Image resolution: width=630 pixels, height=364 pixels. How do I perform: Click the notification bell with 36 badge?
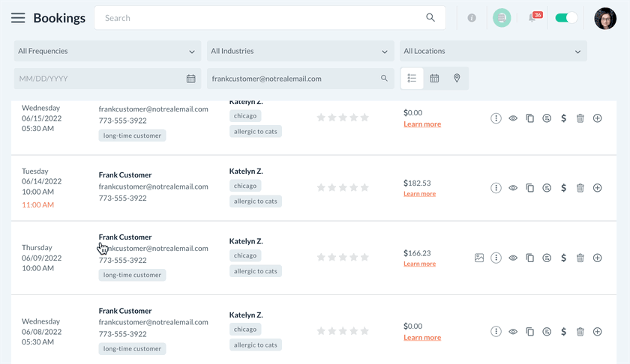pyautogui.click(x=533, y=18)
